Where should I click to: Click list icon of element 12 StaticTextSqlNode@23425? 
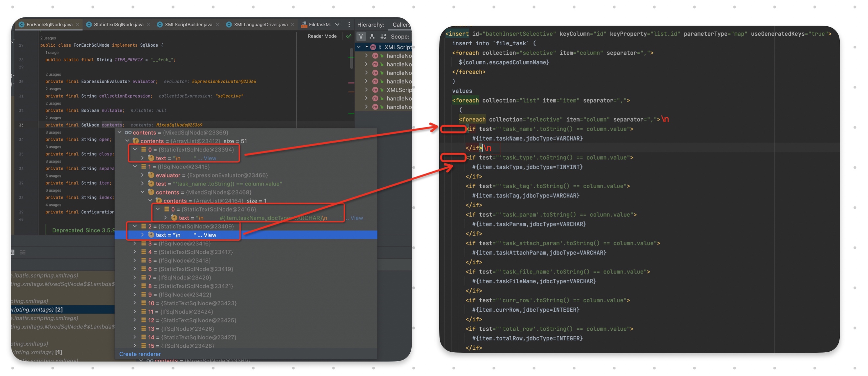click(x=144, y=320)
